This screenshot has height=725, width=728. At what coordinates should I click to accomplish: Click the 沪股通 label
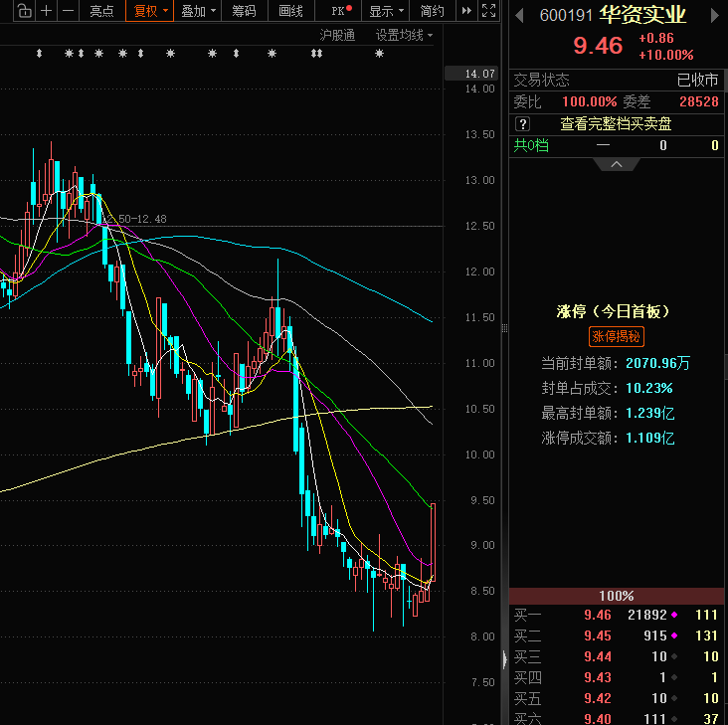pos(337,35)
